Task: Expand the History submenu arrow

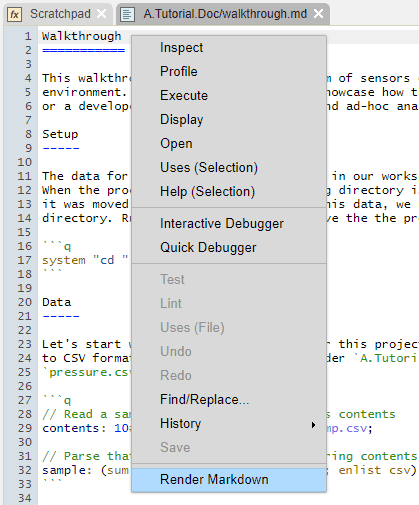Action: [313, 425]
